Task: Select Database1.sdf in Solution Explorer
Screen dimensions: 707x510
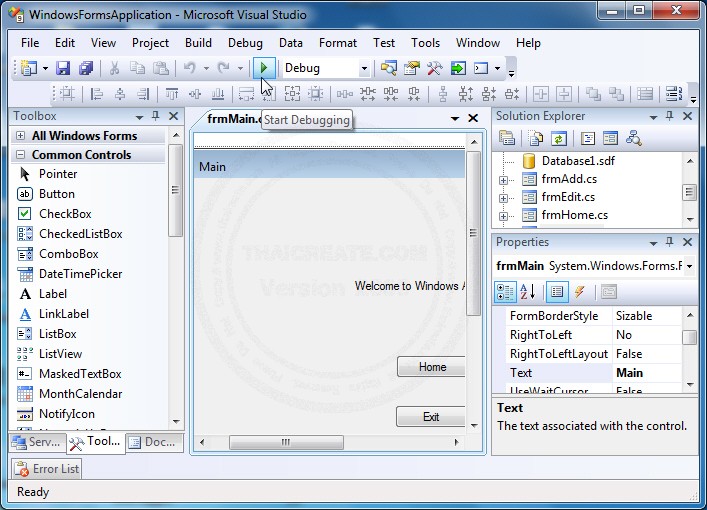Action: click(x=578, y=161)
